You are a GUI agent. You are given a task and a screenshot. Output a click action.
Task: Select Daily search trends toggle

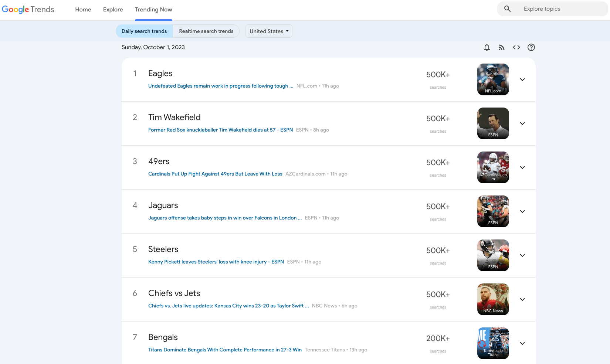[144, 31]
